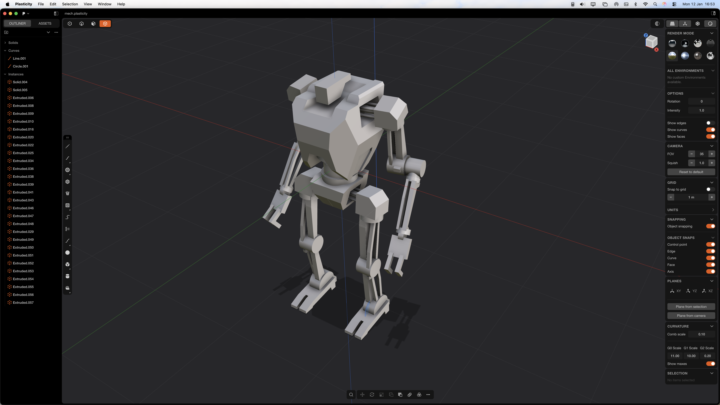Image resolution: width=720 pixels, height=405 pixels.
Task: Select the sky environment sphere thumbnail
Action: [x=672, y=56]
